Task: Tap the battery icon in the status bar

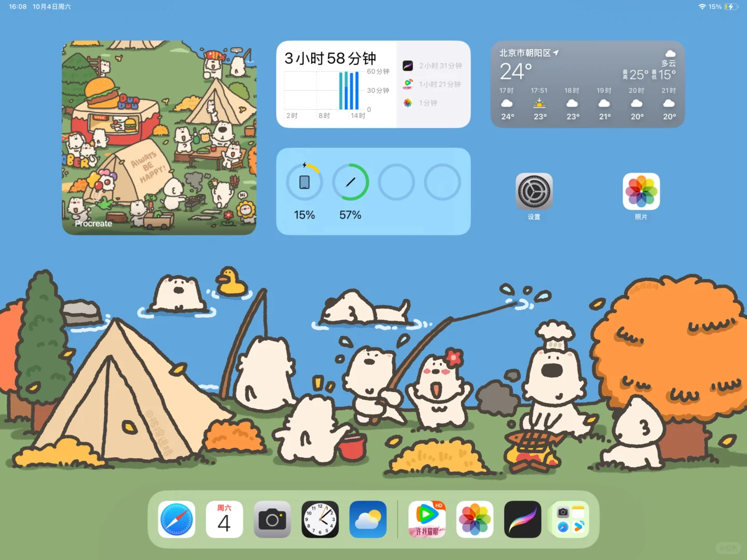Action: point(731,7)
